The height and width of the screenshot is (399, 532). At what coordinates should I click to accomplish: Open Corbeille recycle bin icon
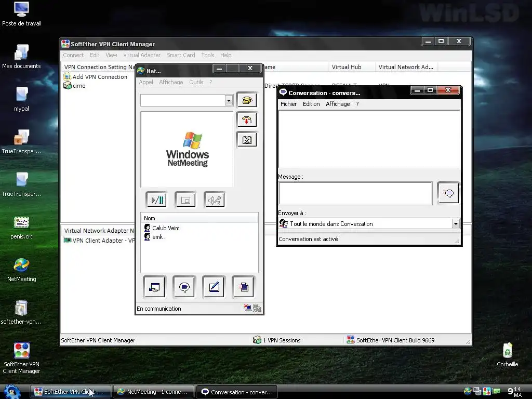(x=507, y=355)
